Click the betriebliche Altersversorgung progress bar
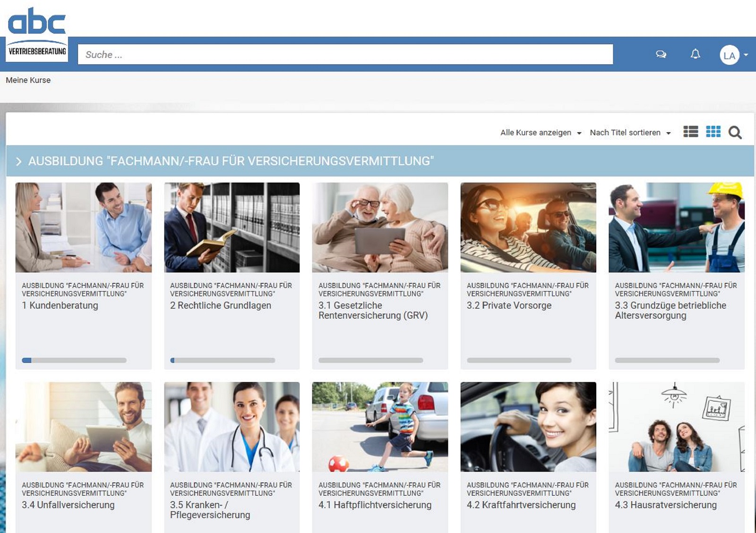 click(x=667, y=360)
